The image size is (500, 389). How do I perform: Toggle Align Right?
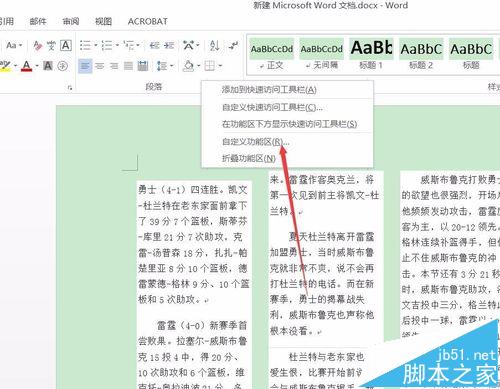(x=114, y=66)
